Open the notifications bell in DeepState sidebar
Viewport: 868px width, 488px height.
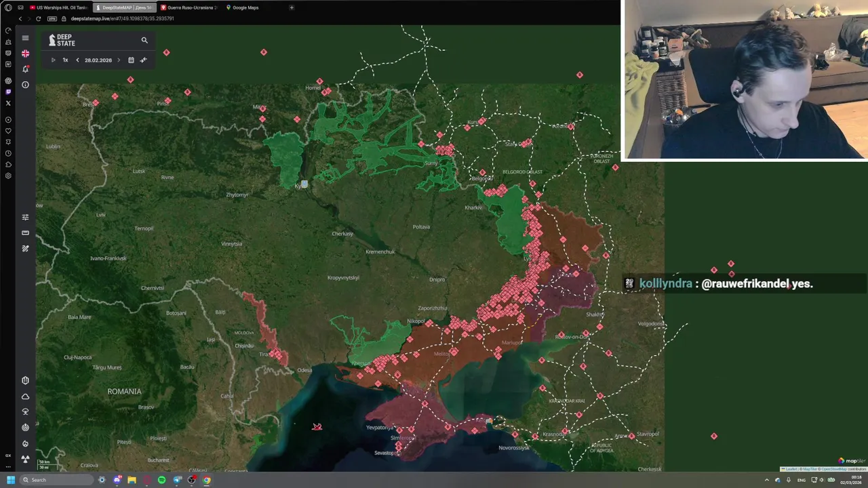25,69
